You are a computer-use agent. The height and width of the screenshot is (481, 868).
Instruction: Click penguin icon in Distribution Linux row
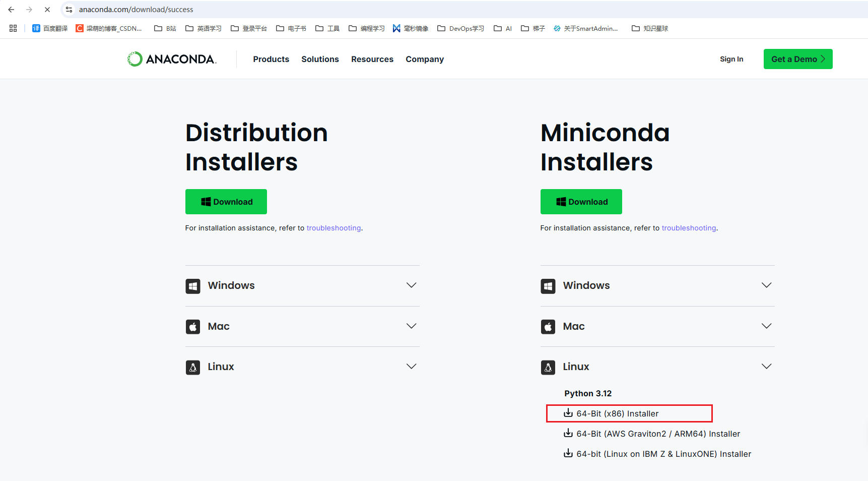point(193,367)
